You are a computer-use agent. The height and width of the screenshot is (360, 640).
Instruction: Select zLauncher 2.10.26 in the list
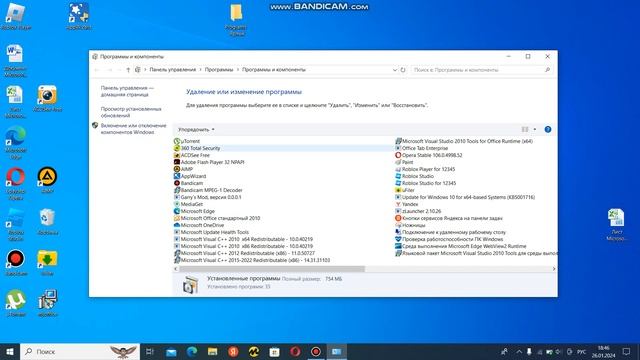click(x=418, y=211)
